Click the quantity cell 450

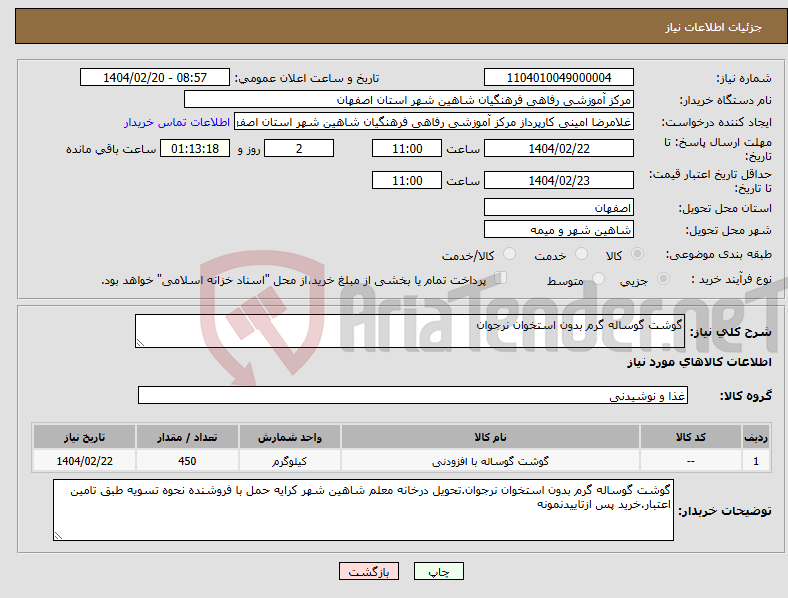(187, 461)
